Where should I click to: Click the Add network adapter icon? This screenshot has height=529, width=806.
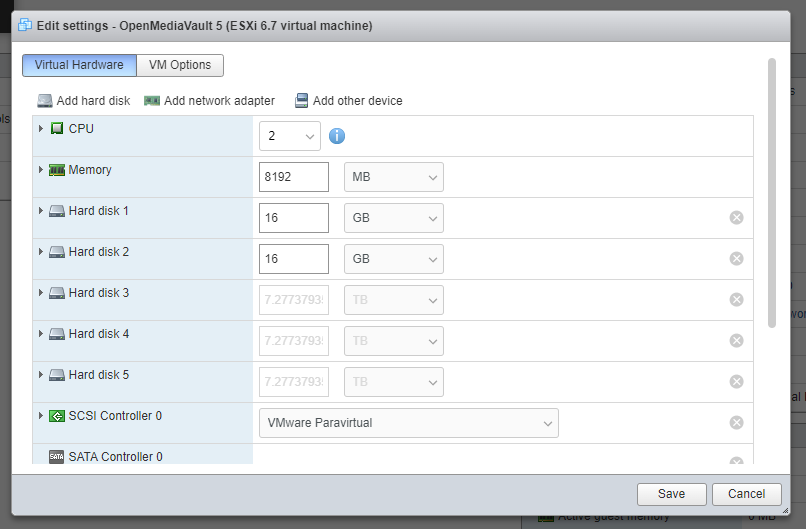tap(152, 101)
